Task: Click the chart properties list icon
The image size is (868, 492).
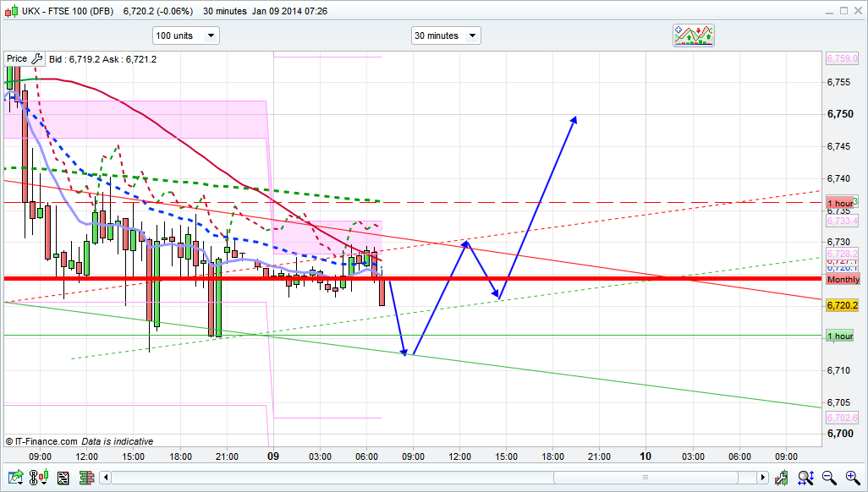Action: (63, 478)
